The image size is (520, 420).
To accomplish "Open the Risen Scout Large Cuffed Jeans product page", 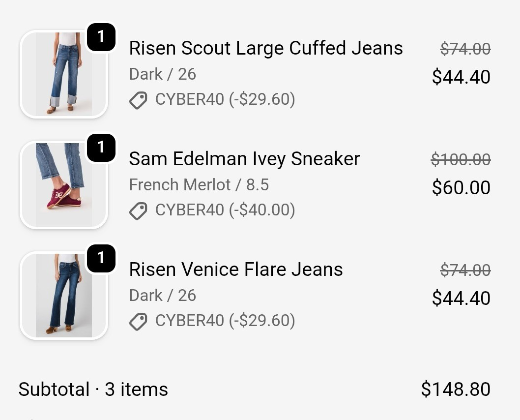I will tap(266, 48).
